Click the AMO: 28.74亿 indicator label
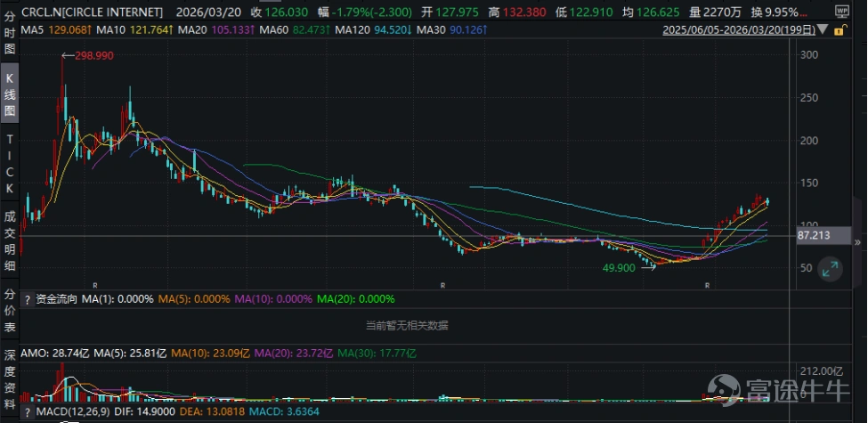 (x=55, y=353)
